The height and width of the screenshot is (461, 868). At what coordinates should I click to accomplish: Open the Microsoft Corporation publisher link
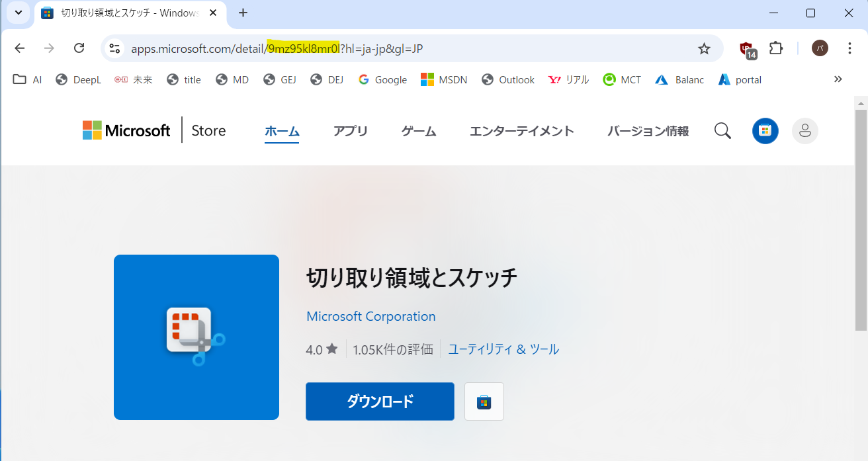click(x=370, y=316)
